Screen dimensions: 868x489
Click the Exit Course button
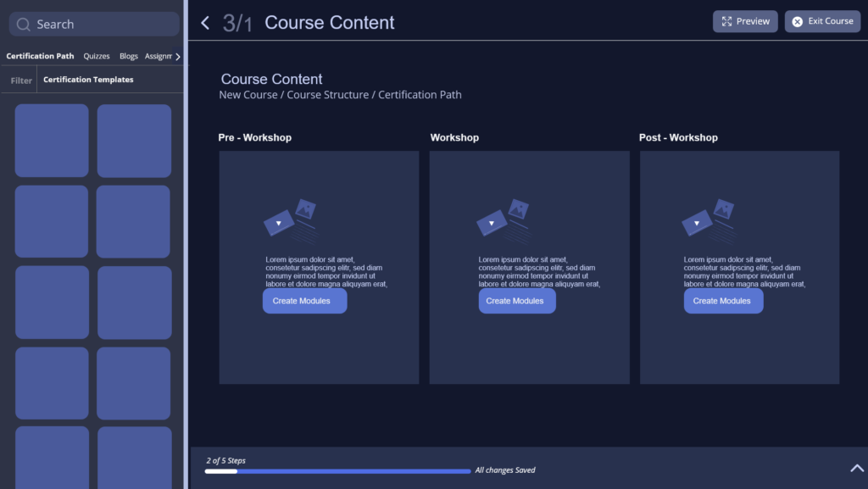(x=822, y=21)
